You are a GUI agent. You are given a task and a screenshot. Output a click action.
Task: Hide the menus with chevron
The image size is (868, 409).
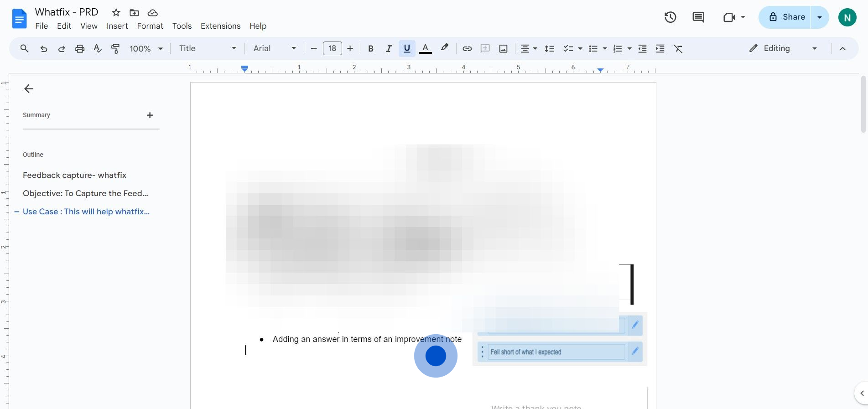[x=842, y=48]
